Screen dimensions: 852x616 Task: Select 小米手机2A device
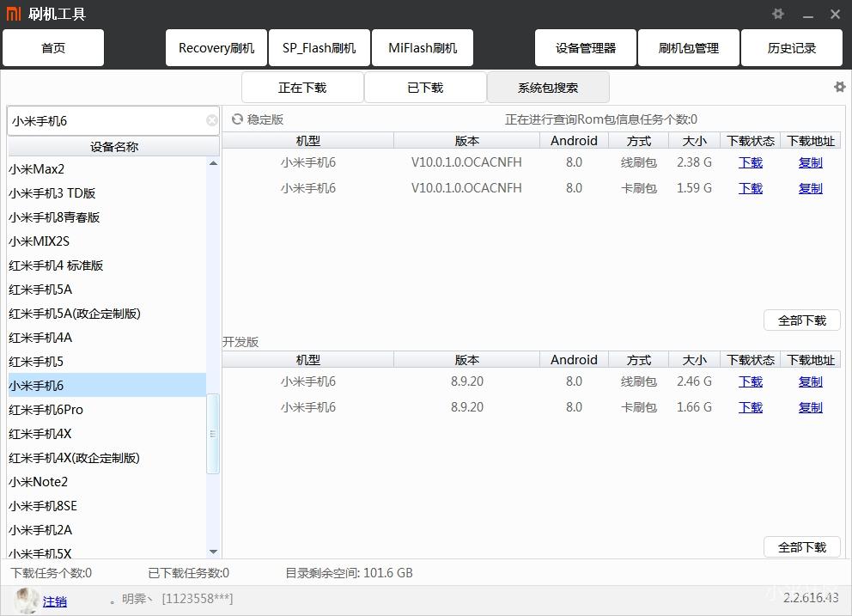pos(106,529)
